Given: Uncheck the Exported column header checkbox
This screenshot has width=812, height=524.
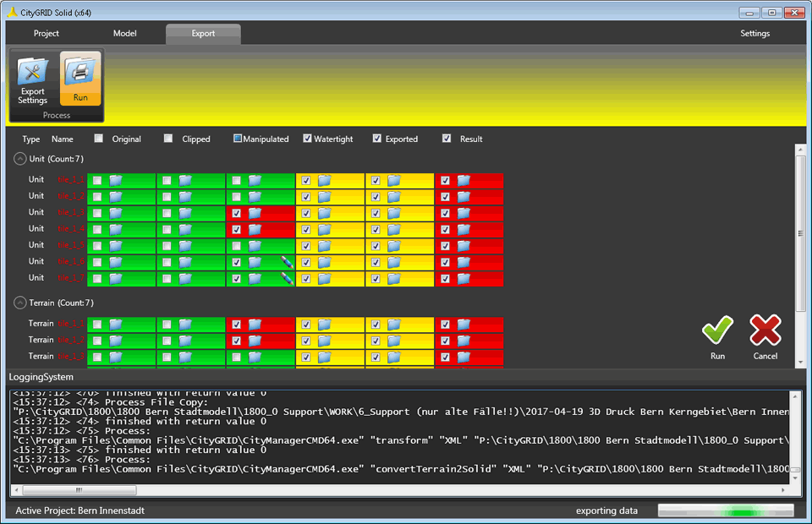Looking at the screenshot, I should point(377,139).
